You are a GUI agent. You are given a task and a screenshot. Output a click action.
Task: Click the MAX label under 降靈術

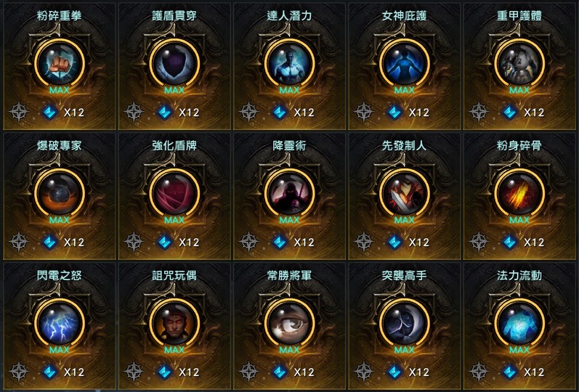coord(289,220)
